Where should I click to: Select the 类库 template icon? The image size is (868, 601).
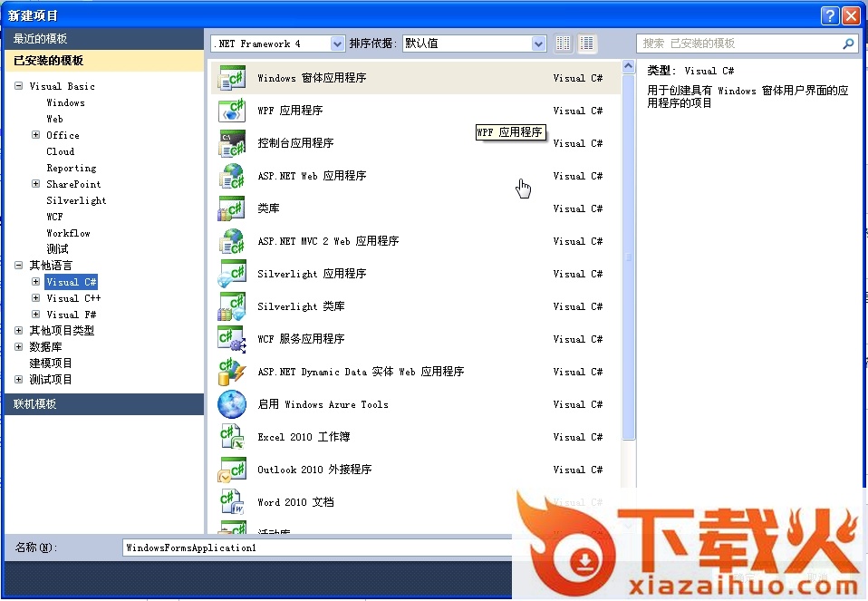[x=231, y=208]
